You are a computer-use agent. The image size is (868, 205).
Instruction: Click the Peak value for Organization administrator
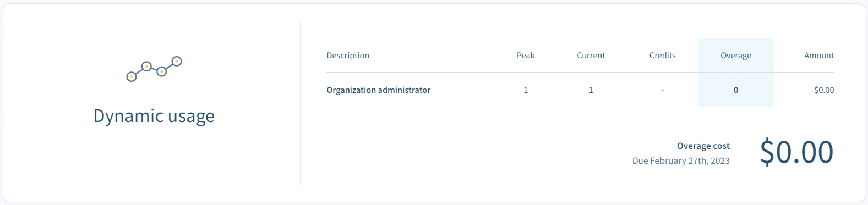[x=526, y=90]
